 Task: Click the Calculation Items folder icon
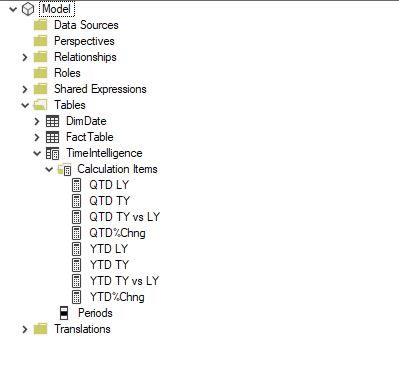(64, 169)
